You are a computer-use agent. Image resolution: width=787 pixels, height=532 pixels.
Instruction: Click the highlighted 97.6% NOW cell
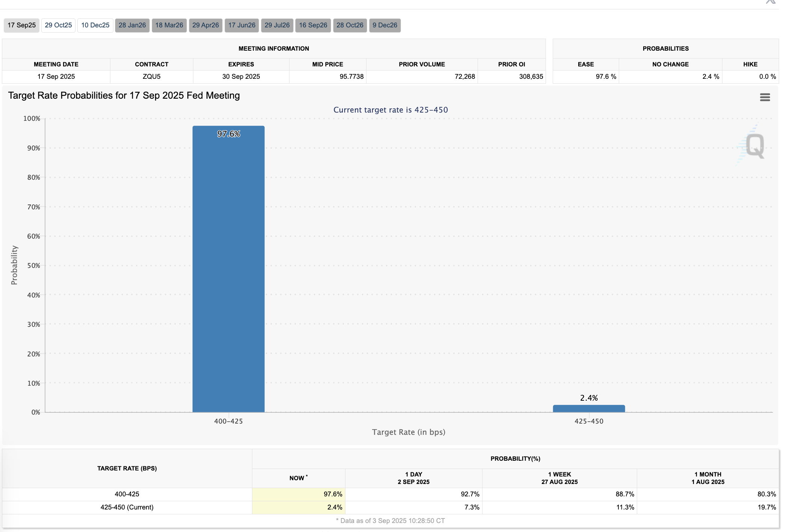pyautogui.click(x=299, y=494)
